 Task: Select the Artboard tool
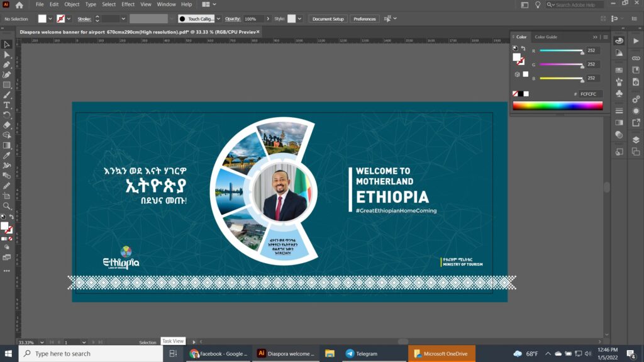point(6,196)
